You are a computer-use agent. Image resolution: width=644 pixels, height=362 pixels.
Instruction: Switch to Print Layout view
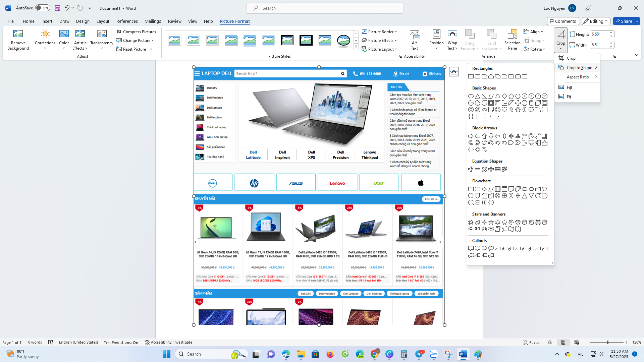tap(563, 342)
